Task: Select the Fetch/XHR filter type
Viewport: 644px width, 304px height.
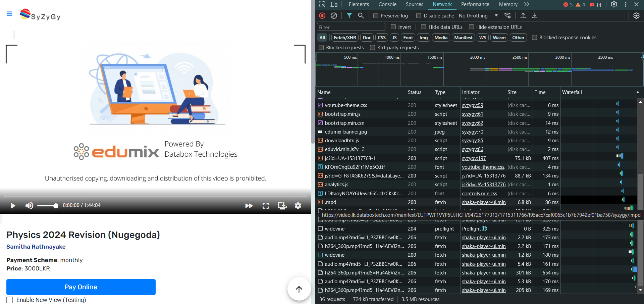Action: [344, 38]
